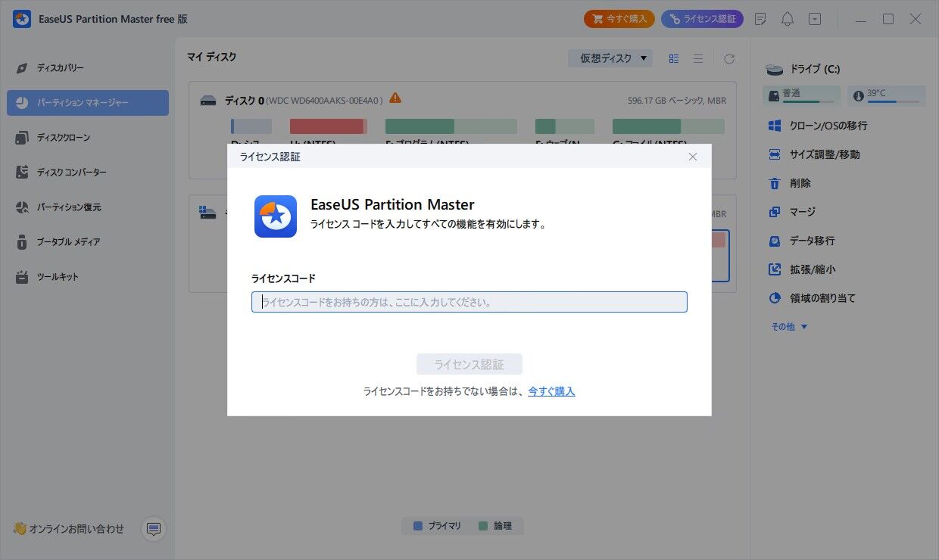Refresh the disk list
Image resolution: width=939 pixels, height=560 pixels.
(728, 58)
